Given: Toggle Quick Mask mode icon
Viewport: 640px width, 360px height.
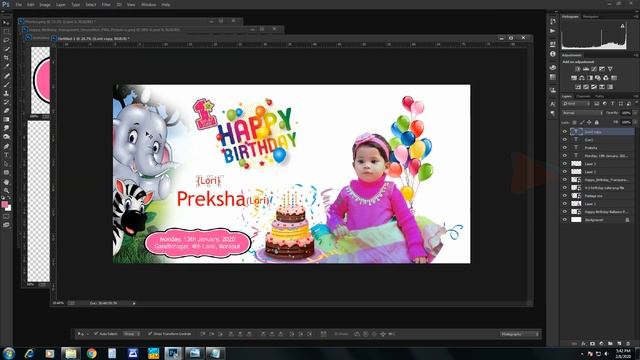Looking at the screenshot, I should coord(6,217).
